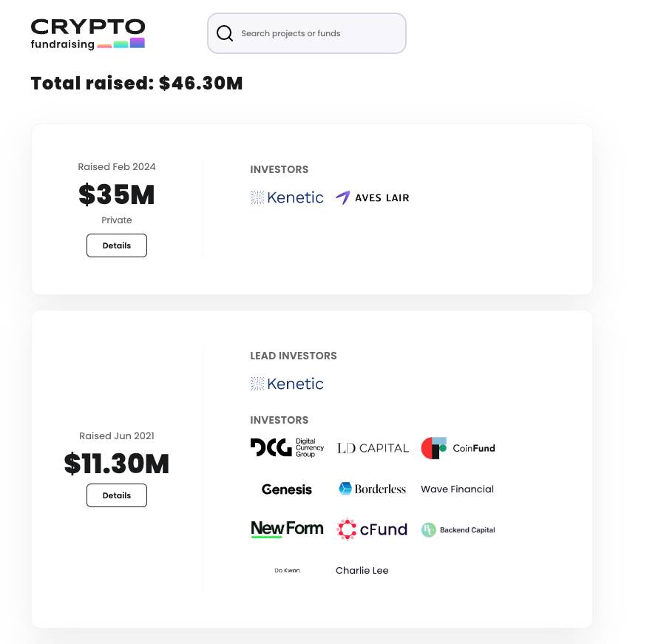The height and width of the screenshot is (644, 647).
Task: Open the Kenetic lead investor logo
Action: pyautogui.click(x=287, y=384)
